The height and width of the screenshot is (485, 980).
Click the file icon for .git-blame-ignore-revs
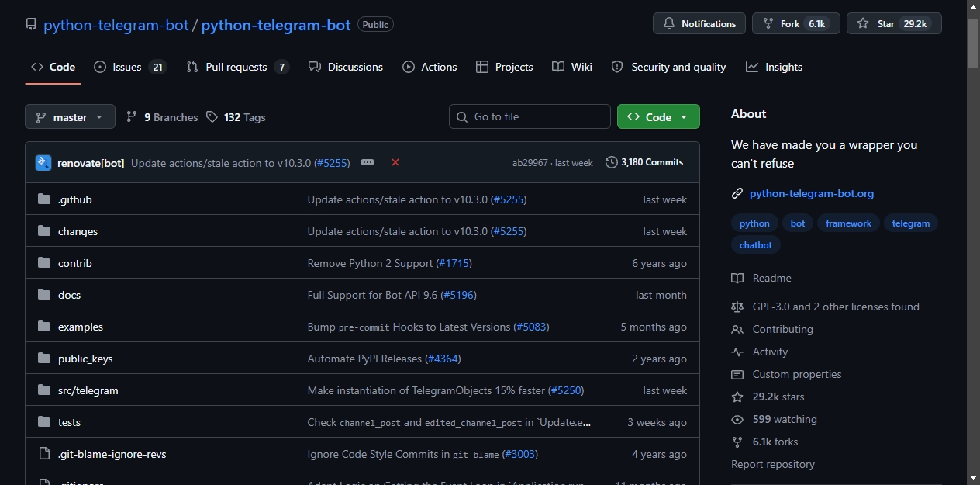[x=44, y=454]
